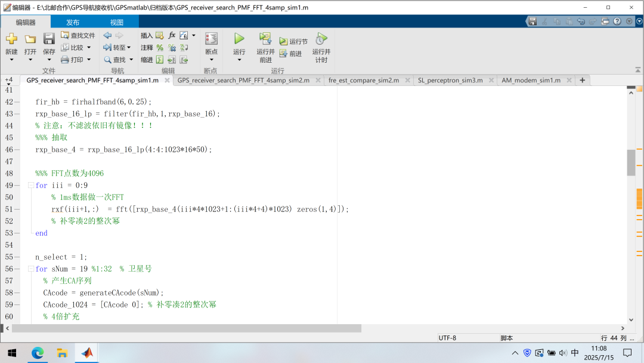The height and width of the screenshot is (363, 644).
Task: Open a file with the folder icon
Action: point(30,39)
